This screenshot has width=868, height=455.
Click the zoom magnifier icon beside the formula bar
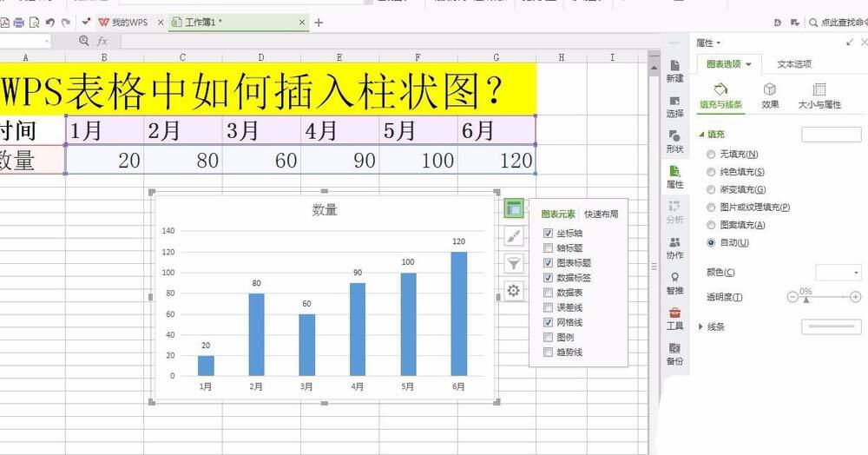(x=83, y=41)
